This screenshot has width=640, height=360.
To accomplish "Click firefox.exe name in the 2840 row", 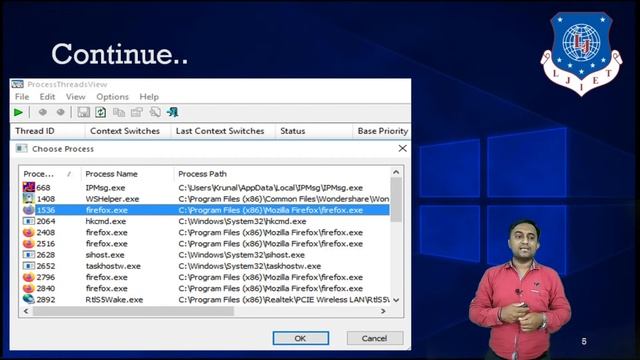I will (x=107, y=289).
